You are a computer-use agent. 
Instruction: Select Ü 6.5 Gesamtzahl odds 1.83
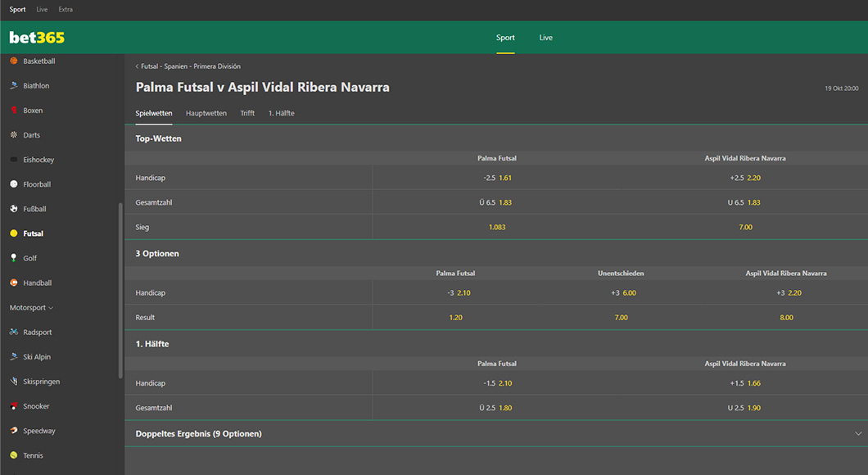497,202
